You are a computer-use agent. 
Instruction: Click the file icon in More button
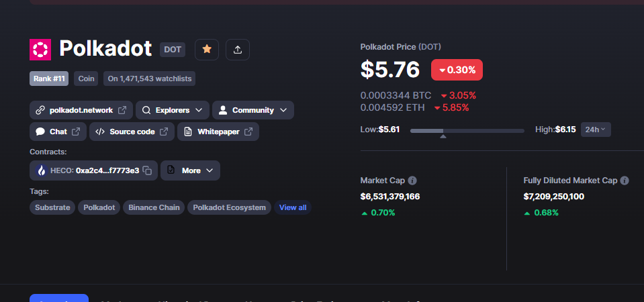point(171,170)
